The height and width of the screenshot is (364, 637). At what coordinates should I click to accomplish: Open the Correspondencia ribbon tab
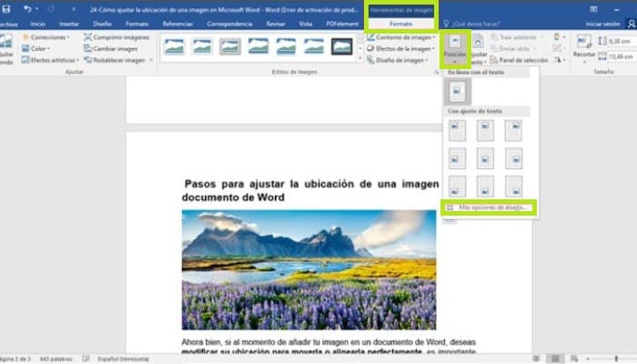[229, 24]
